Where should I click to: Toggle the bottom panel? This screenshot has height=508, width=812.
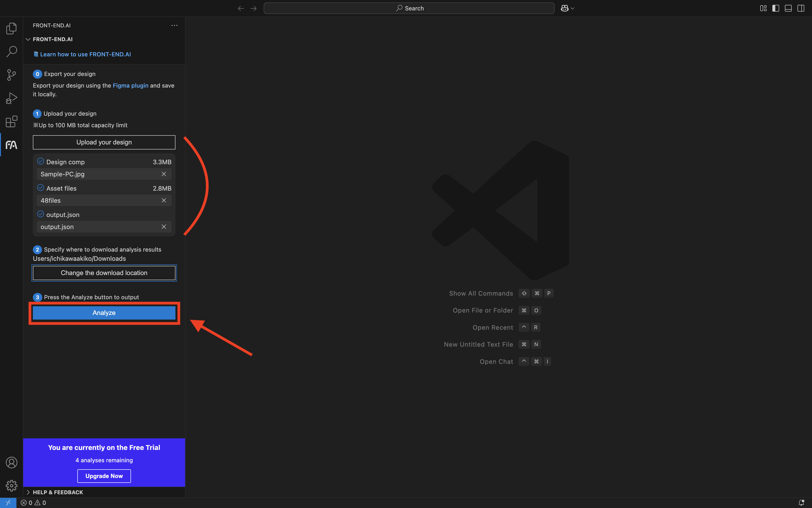click(789, 8)
